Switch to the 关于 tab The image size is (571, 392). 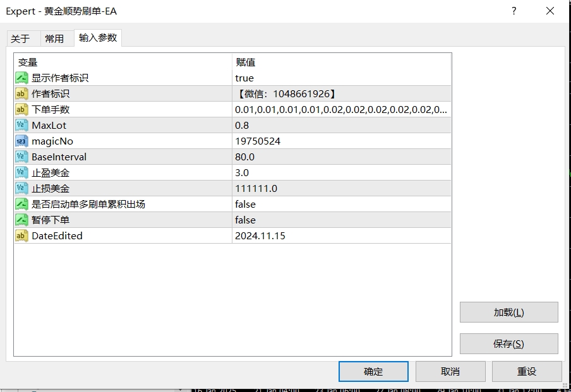tap(20, 39)
